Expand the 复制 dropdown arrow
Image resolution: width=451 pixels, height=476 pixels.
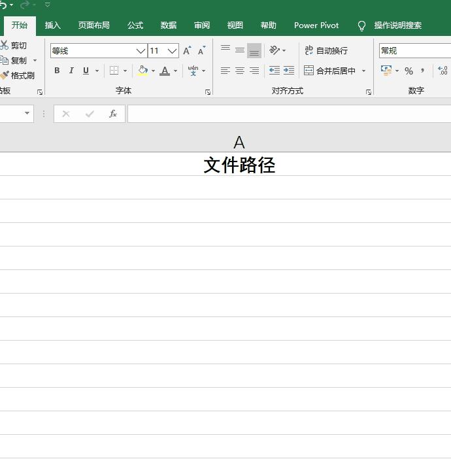pyautogui.click(x=35, y=61)
